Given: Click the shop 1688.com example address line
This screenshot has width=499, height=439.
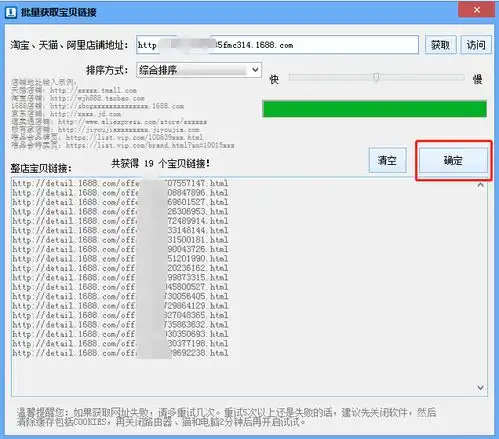Looking at the screenshot, I should pyautogui.click(x=98, y=106).
